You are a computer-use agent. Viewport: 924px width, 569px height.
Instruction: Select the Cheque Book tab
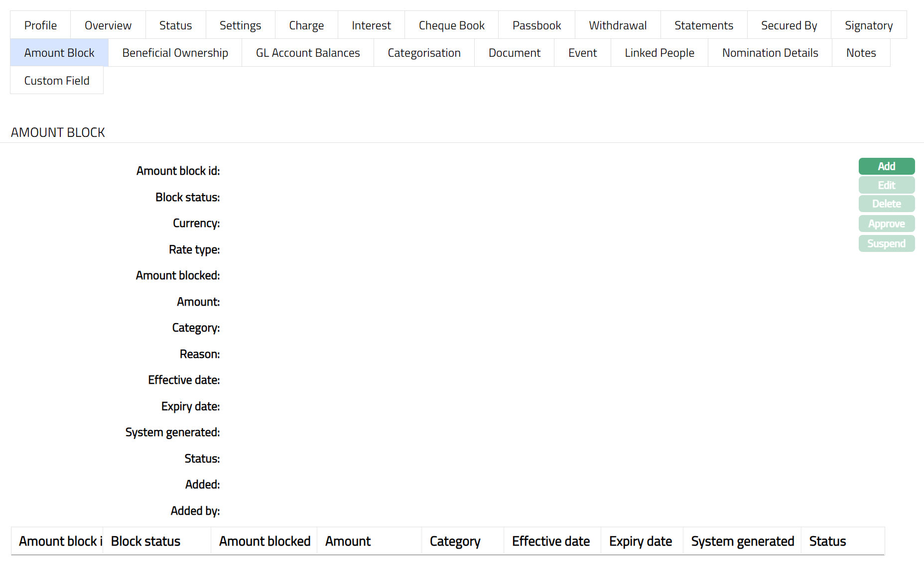[451, 25]
